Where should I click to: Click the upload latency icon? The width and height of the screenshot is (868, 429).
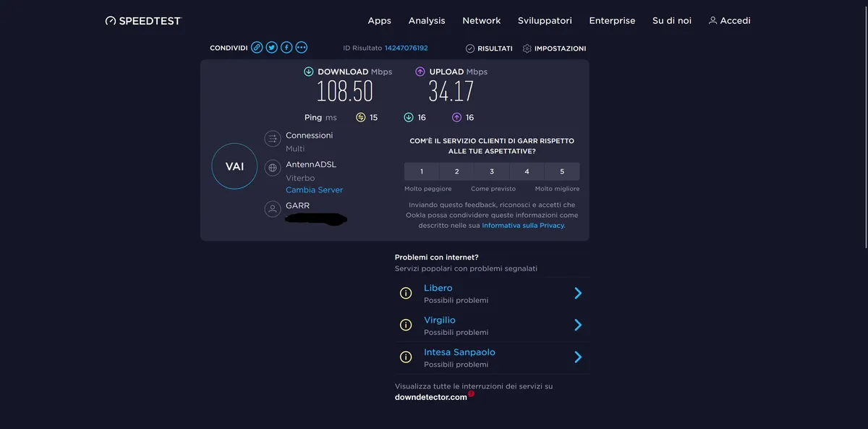tap(456, 117)
